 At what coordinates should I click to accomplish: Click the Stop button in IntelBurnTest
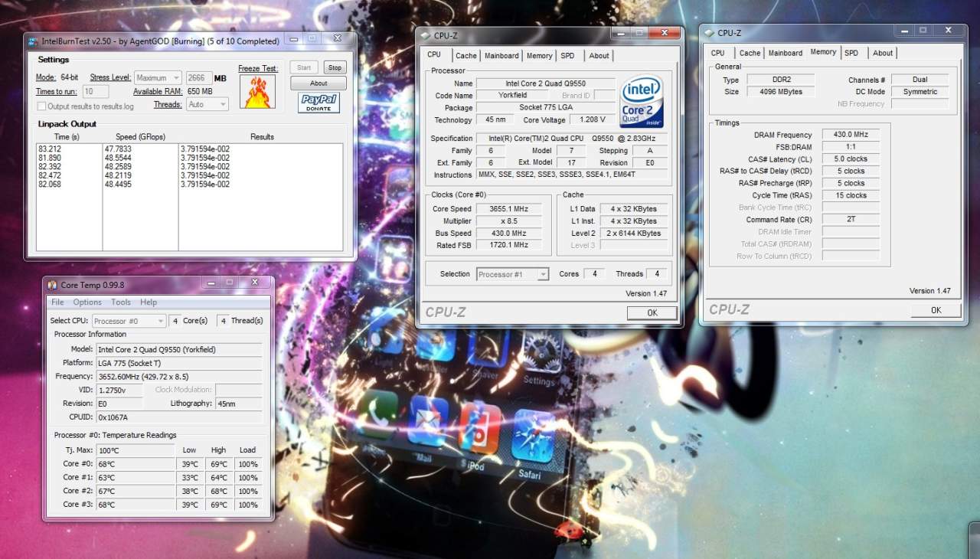335,68
